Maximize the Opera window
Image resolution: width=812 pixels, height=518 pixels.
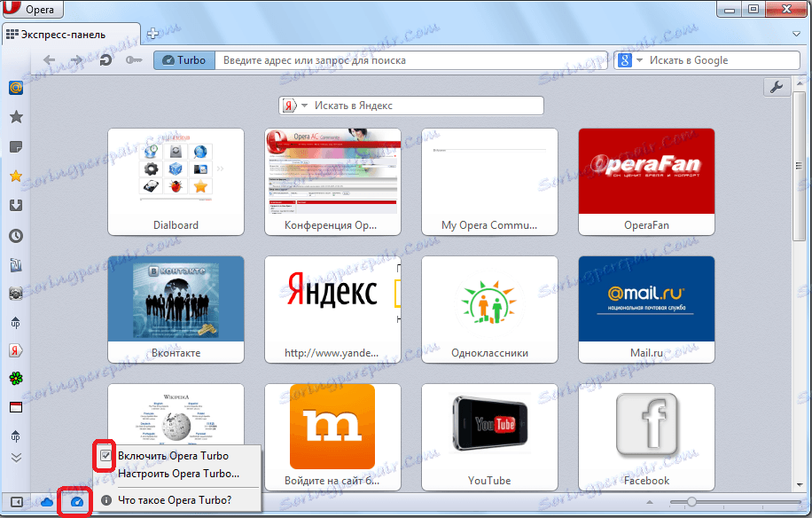(x=753, y=10)
